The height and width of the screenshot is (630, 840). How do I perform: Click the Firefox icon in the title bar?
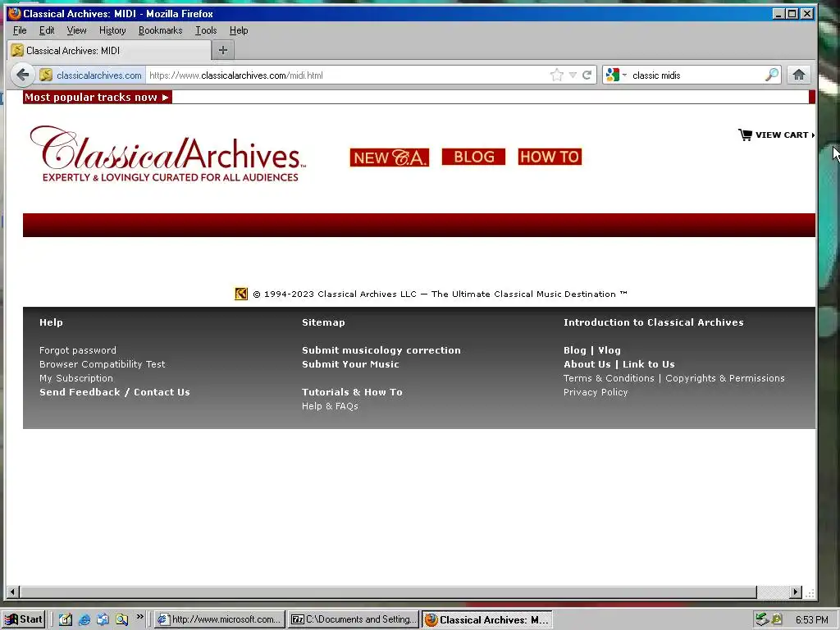15,13
